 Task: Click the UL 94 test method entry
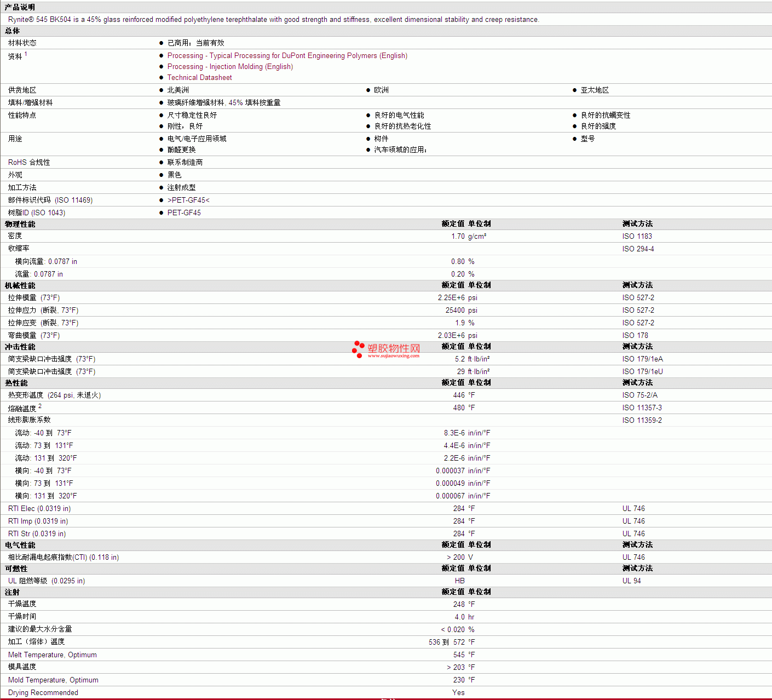(x=631, y=581)
